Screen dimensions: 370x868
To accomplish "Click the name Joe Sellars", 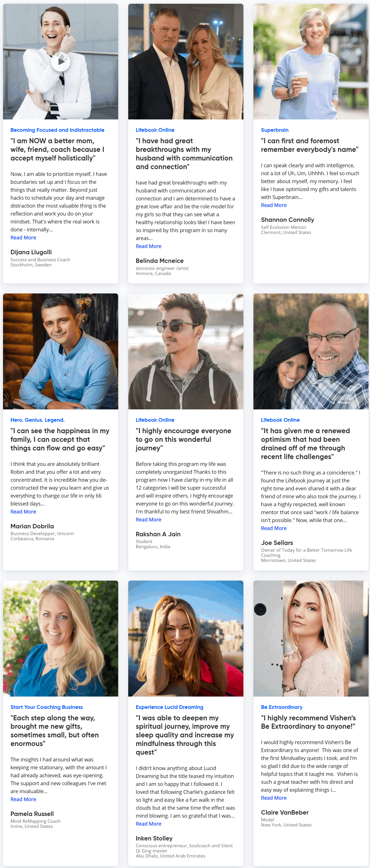I will 277,543.
